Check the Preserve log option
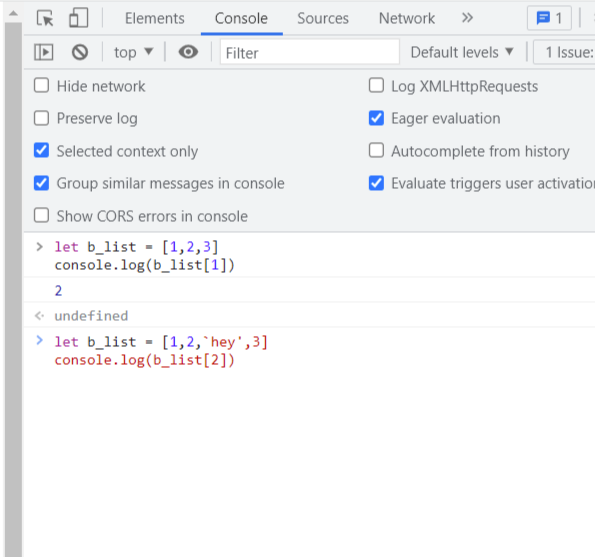This screenshot has height=557, width=595. (41, 118)
